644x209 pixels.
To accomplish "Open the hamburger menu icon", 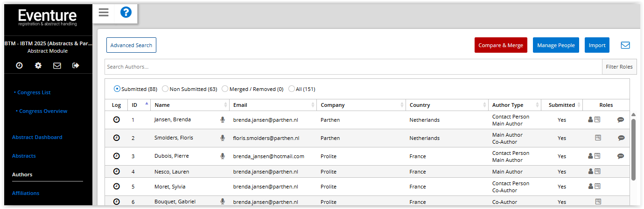I will pyautogui.click(x=104, y=13).
